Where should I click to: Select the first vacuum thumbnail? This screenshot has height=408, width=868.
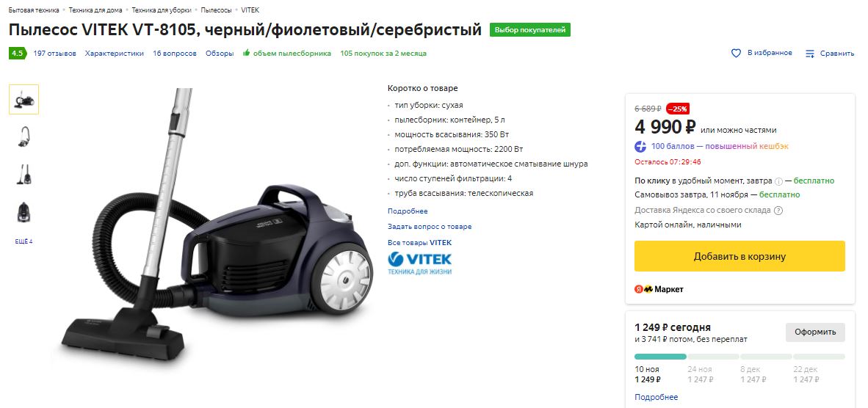[23, 100]
